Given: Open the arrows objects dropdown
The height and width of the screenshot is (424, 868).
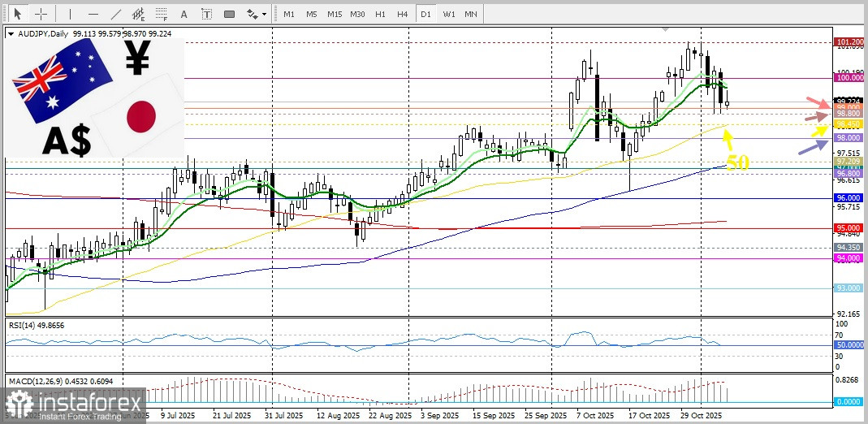Looking at the screenshot, I should [x=257, y=14].
